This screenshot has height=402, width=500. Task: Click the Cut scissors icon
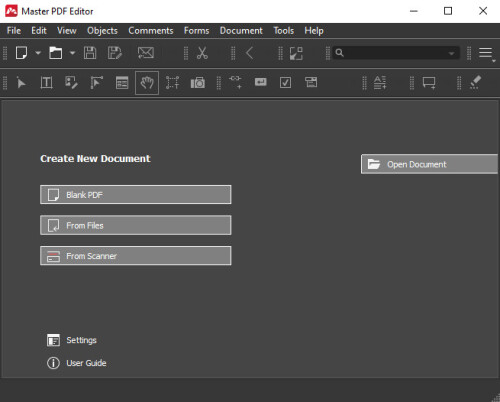pyautogui.click(x=202, y=53)
